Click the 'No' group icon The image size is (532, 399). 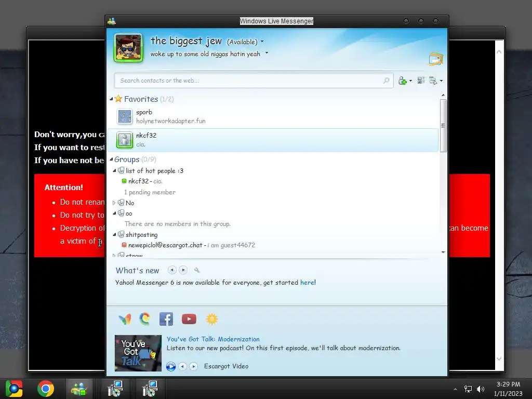[121, 203]
